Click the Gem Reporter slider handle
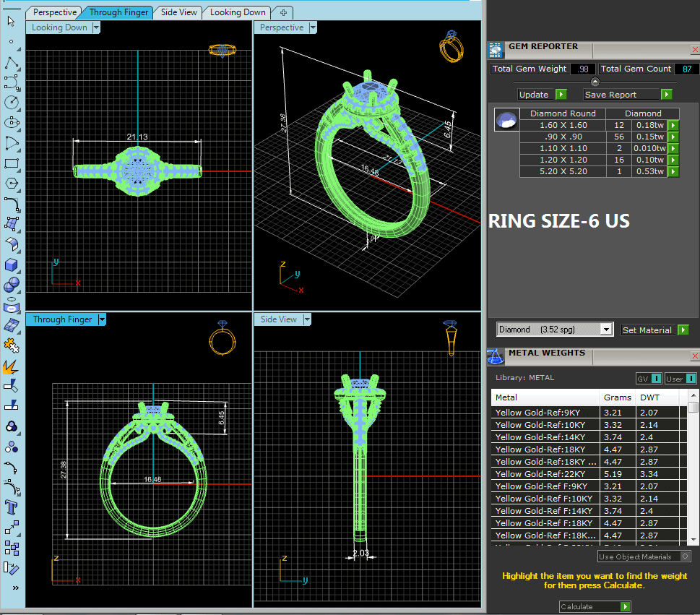The width and height of the screenshot is (700, 615). [x=595, y=82]
